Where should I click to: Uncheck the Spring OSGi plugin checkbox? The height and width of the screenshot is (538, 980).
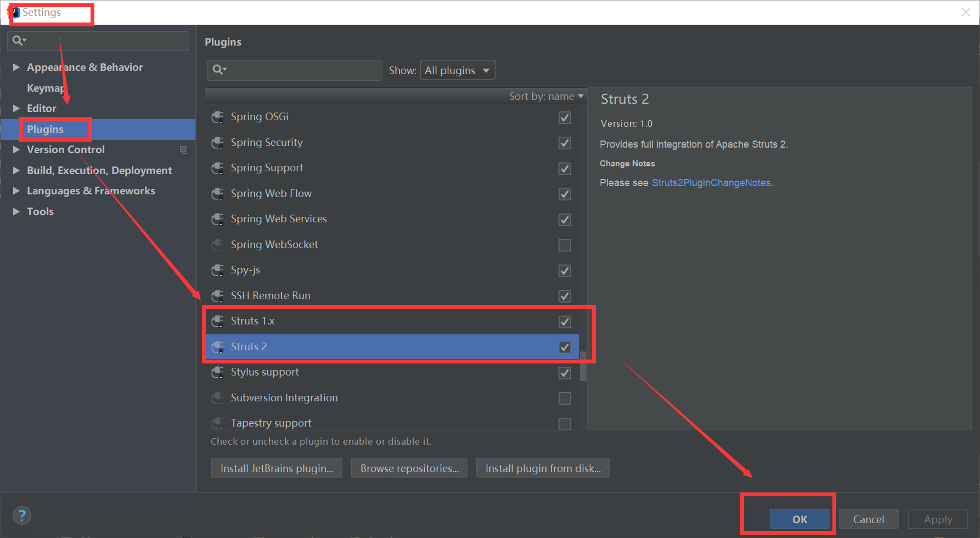pyautogui.click(x=565, y=117)
